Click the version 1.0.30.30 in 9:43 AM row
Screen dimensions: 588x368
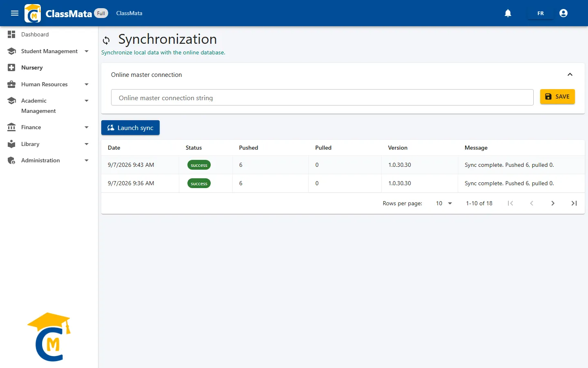point(400,165)
